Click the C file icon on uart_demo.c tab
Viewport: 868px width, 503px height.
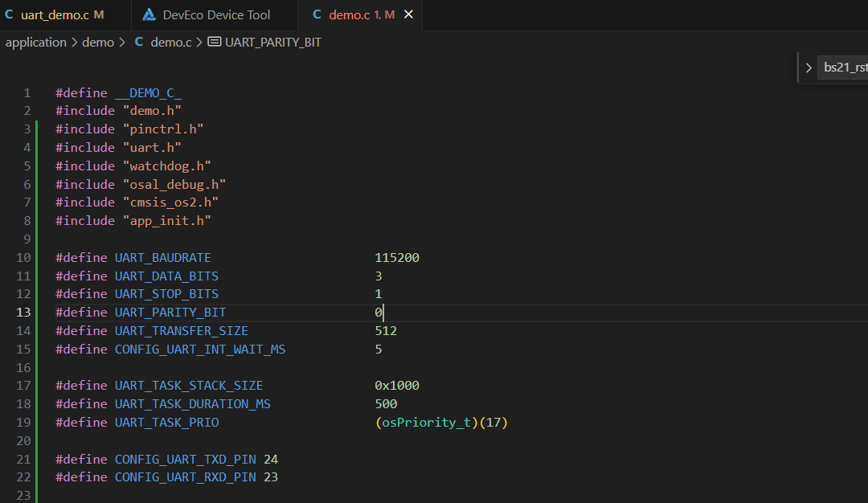9,15
